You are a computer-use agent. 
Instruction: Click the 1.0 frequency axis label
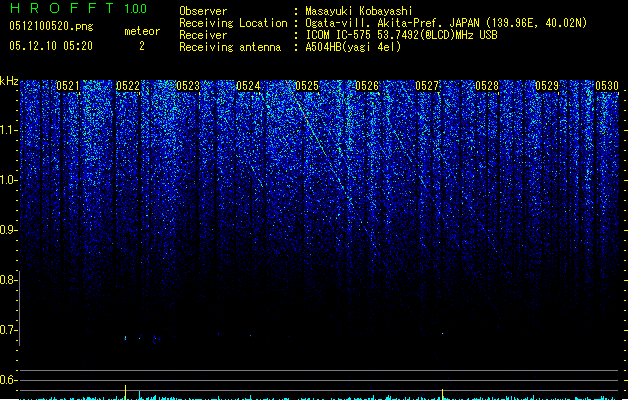tap(8, 180)
